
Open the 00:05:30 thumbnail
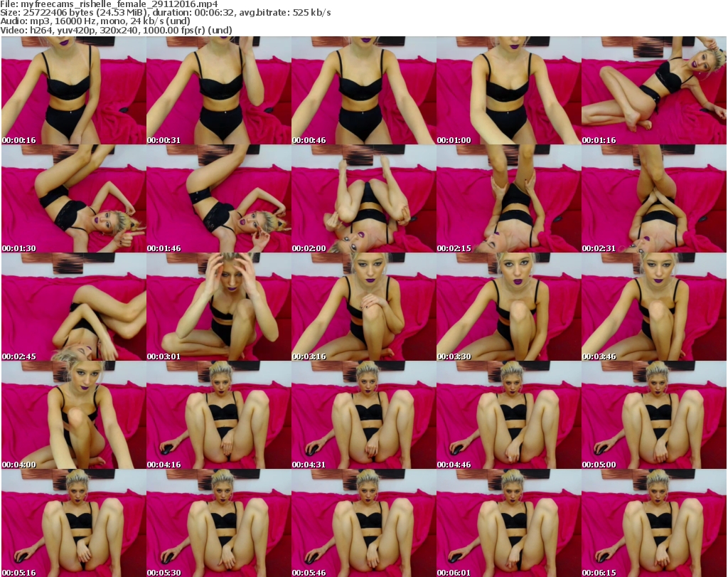219,523
